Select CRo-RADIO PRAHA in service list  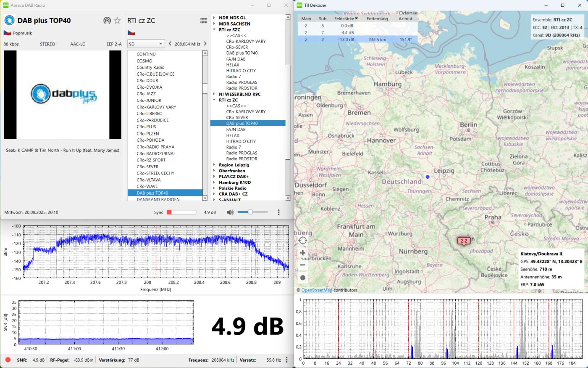tap(165, 147)
